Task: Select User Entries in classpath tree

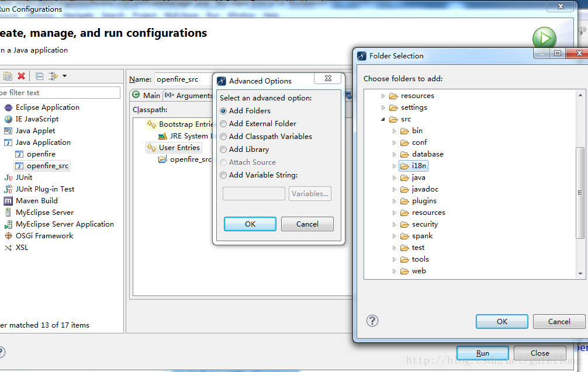Action: pyautogui.click(x=174, y=148)
